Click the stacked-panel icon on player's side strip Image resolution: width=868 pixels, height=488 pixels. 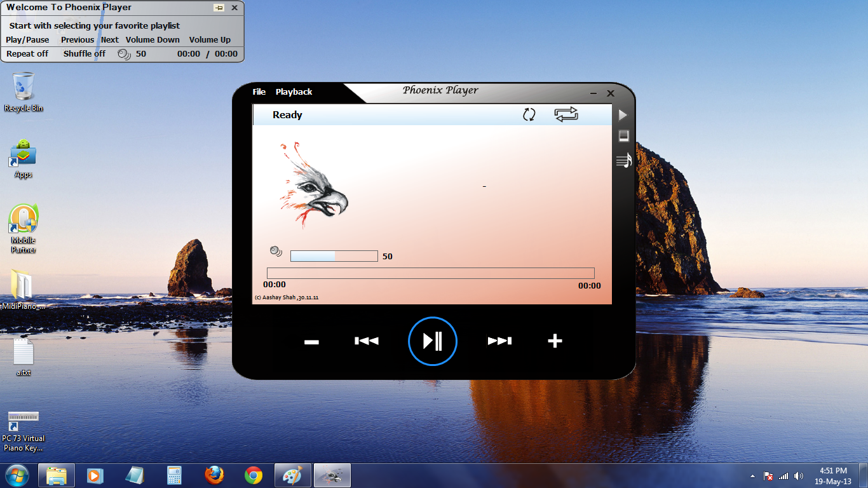(623, 135)
